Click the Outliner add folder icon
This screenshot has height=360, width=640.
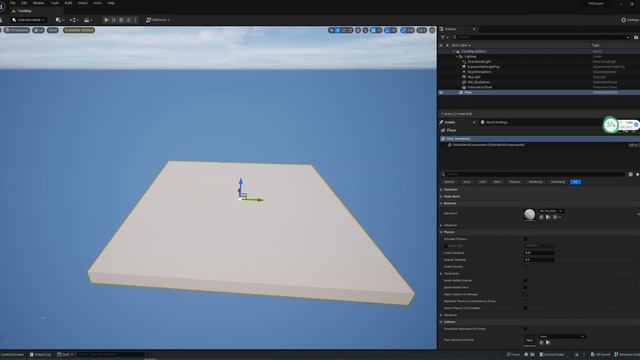point(636,37)
